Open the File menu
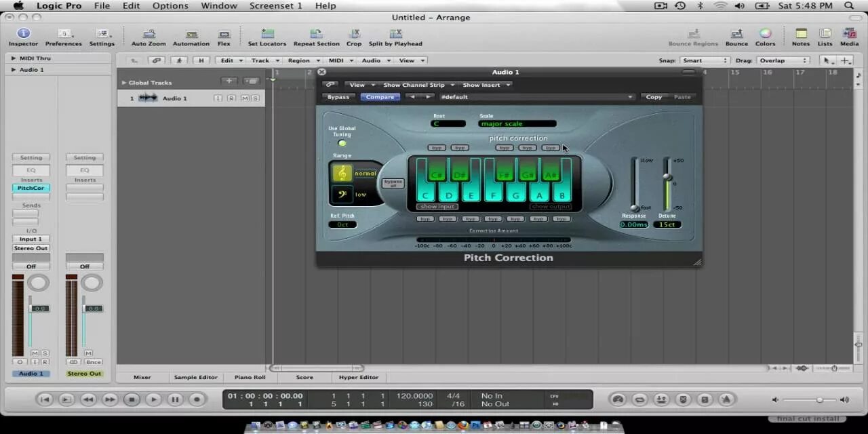 [102, 5]
